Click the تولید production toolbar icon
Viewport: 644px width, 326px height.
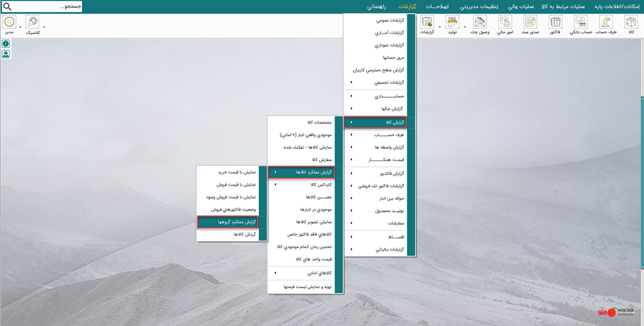452,24
